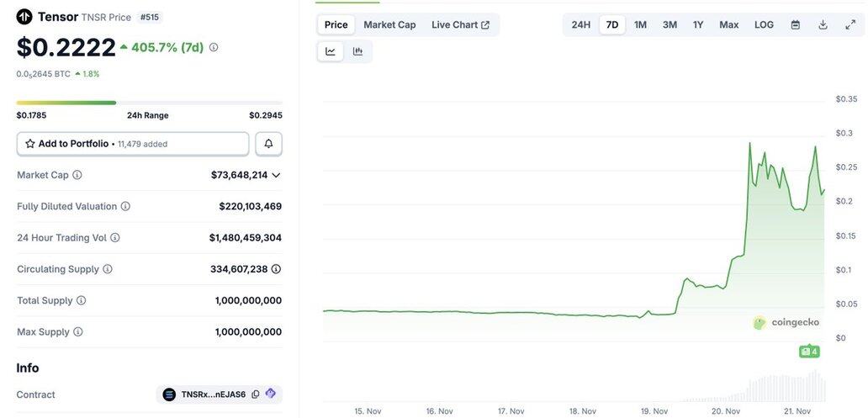Open the calendar date range picker

coord(795,24)
